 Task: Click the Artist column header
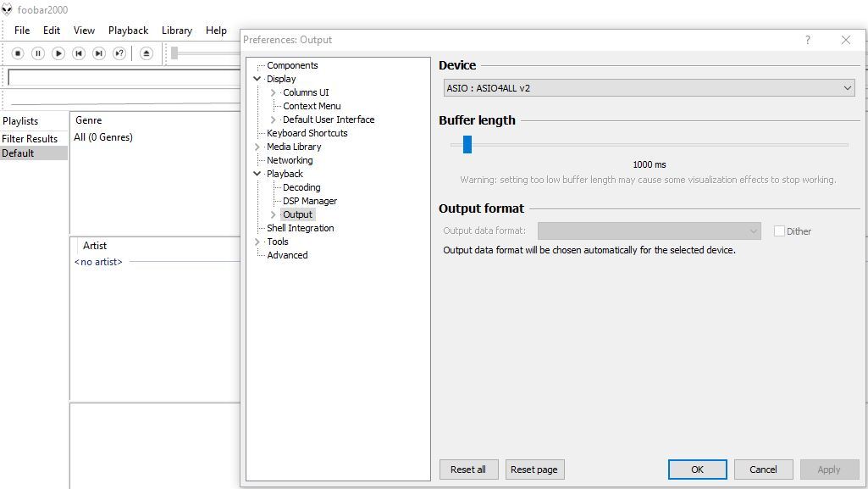pos(95,245)
